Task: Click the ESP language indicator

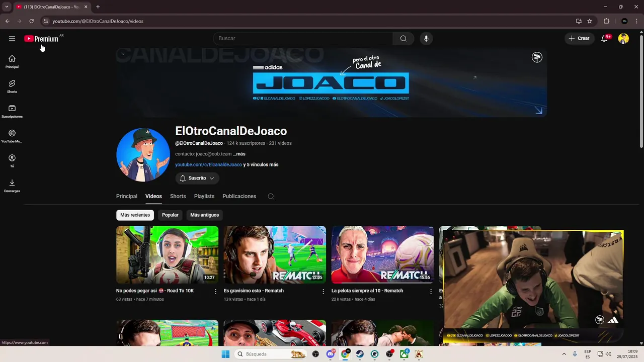Action: (x=588, y=354)
